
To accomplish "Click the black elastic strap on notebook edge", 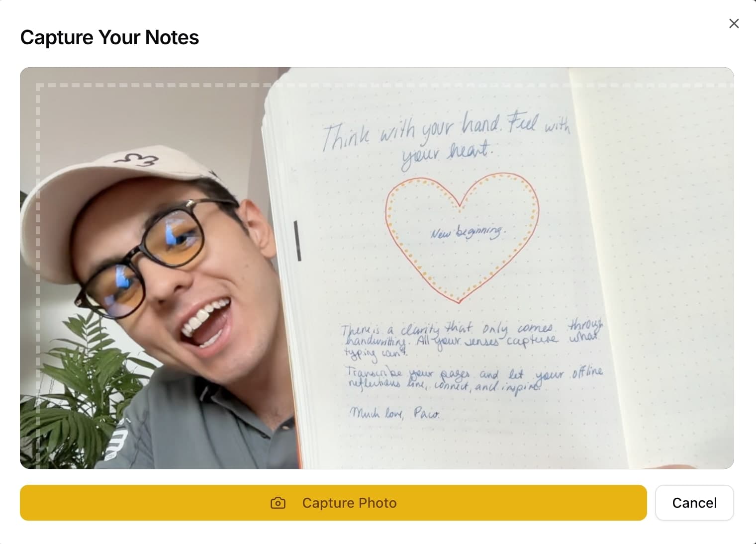I will click(x=298, y=241).
